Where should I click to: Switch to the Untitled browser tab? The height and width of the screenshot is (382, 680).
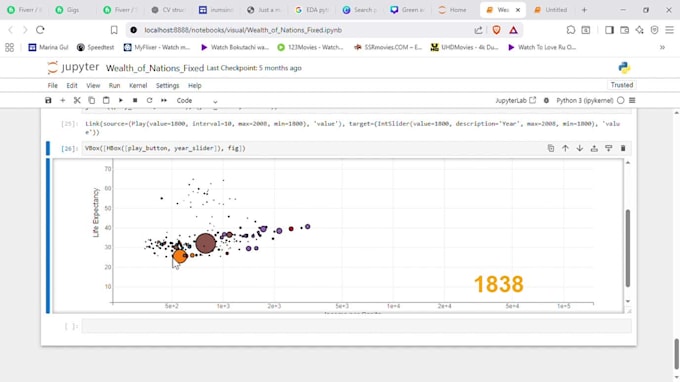(x=551, y=10)
